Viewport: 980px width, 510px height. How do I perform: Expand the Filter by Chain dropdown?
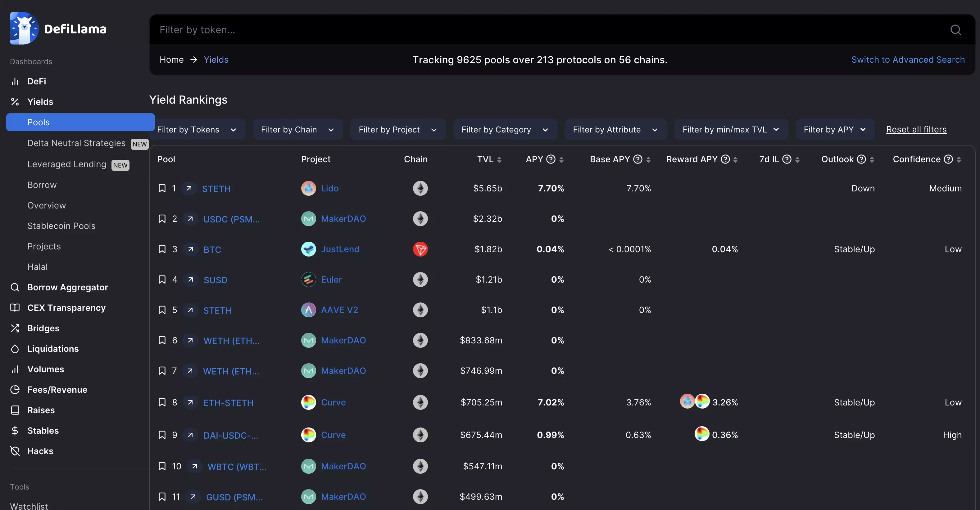[298, 130]
